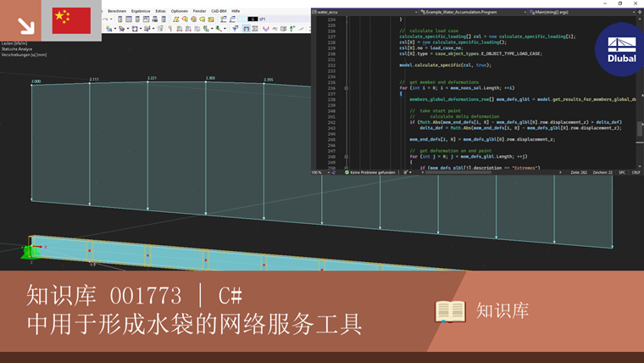Click the yellow round target toolbar icon

click(193, 20)
